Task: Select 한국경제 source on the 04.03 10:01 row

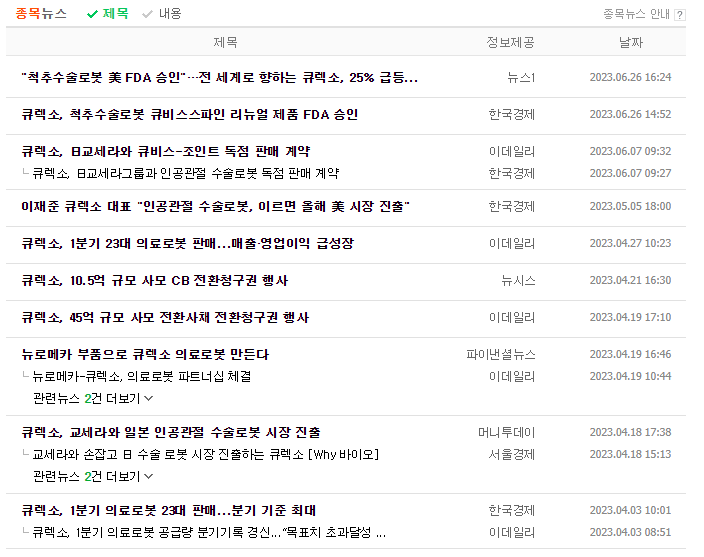Action: [x=512, y=510]
